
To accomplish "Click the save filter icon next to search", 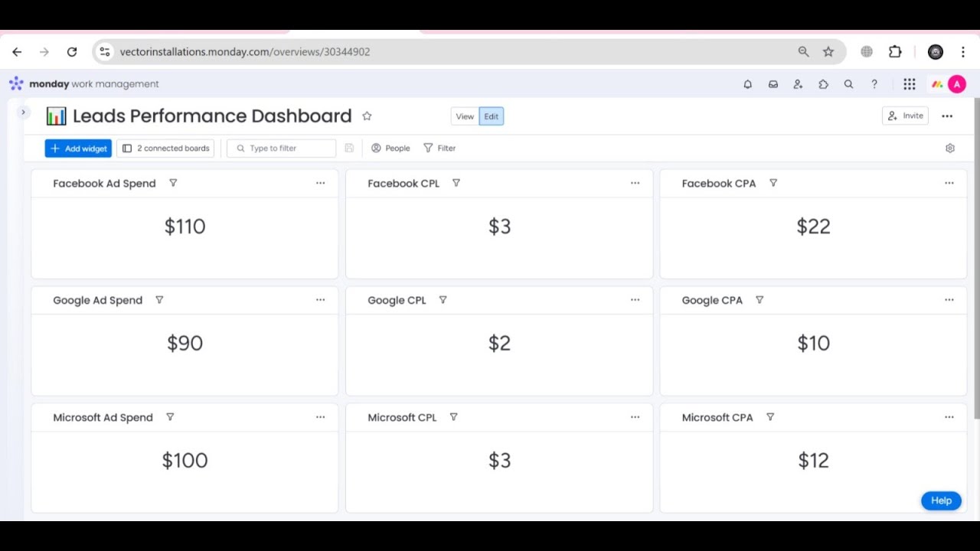I will [x=349, y=148].
